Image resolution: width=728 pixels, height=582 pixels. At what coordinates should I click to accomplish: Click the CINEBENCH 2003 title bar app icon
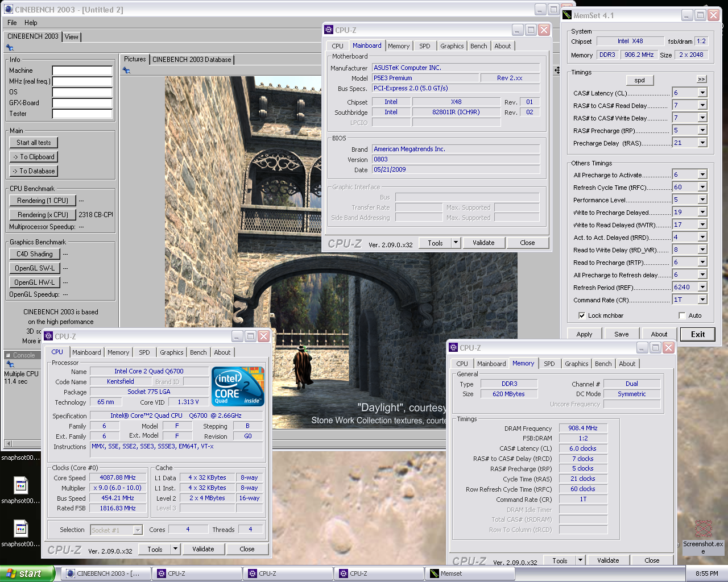8,9
